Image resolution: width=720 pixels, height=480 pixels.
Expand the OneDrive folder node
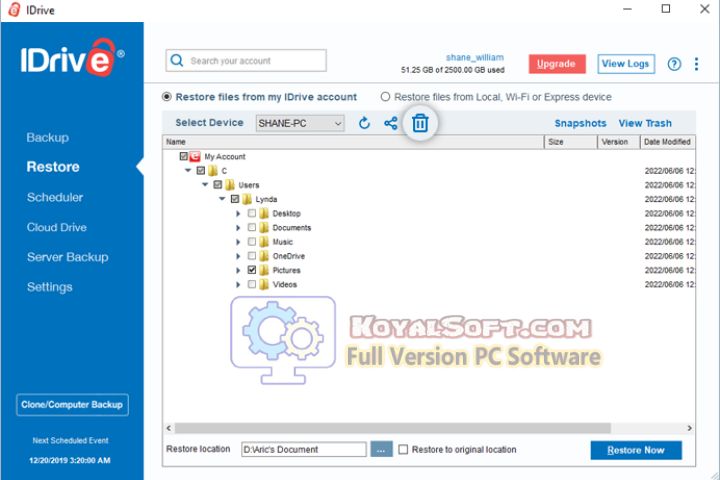click(238, 256)
